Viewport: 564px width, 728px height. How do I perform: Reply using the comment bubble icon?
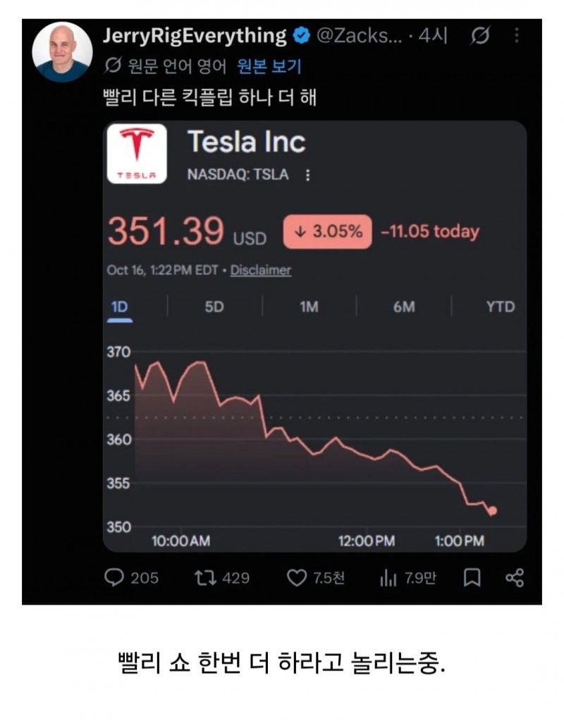[114, 578]
